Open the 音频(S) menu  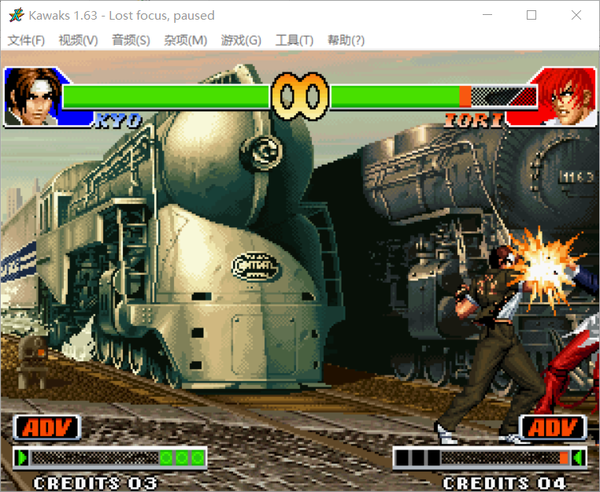click(x=131, y=40)
